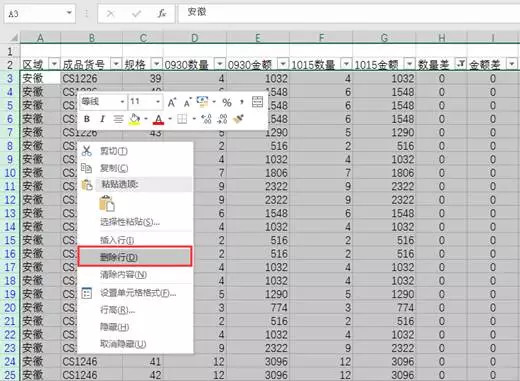The width and height of the screenshot is (520, 381).
Task: Open the 成品货号 filter dropdown
Action: pos(116,63)
